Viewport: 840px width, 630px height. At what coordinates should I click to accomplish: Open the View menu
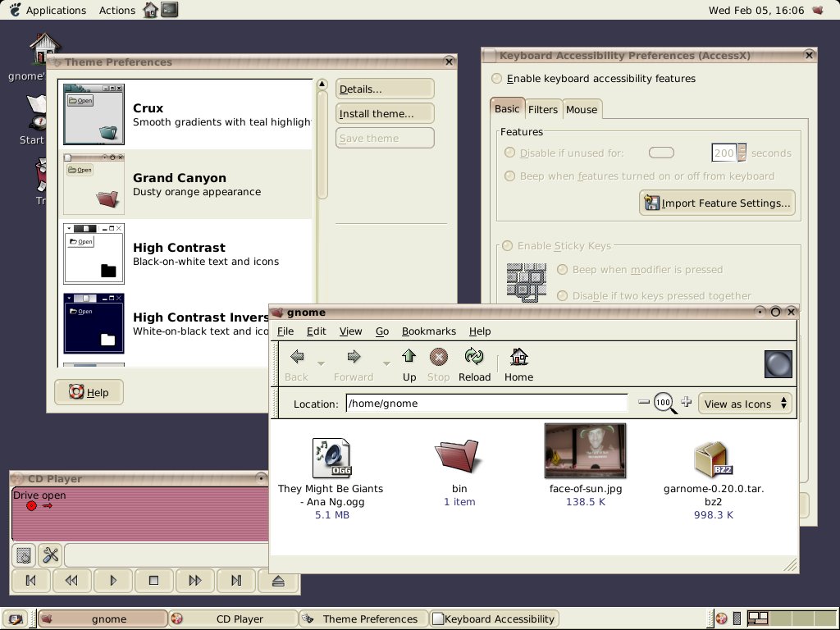[350, 331]
